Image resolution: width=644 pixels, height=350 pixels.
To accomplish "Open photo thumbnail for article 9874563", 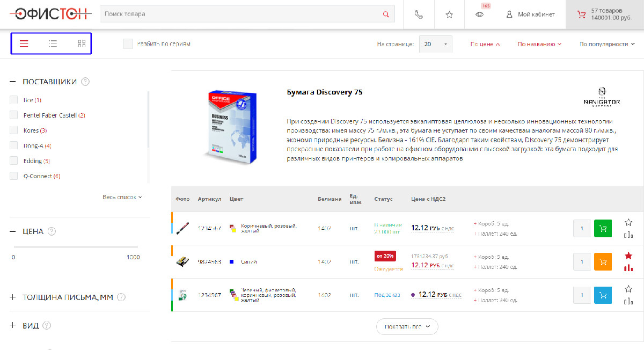I will tap(183, 261).
